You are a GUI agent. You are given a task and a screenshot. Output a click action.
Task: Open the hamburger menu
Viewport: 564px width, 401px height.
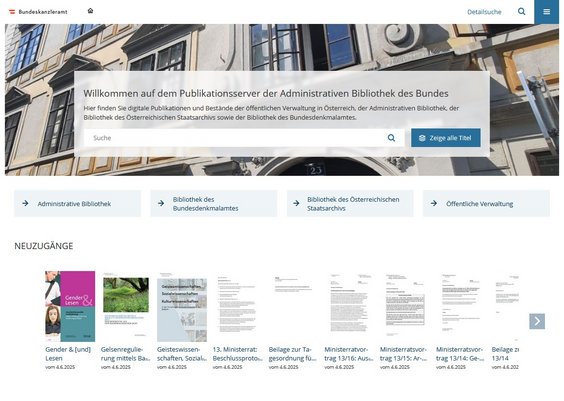(546, 12)
